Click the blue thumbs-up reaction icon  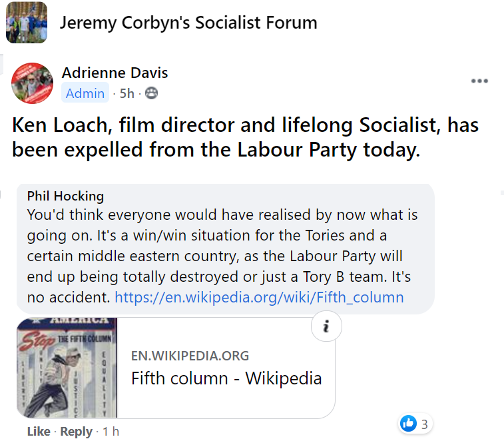point(408,423)
